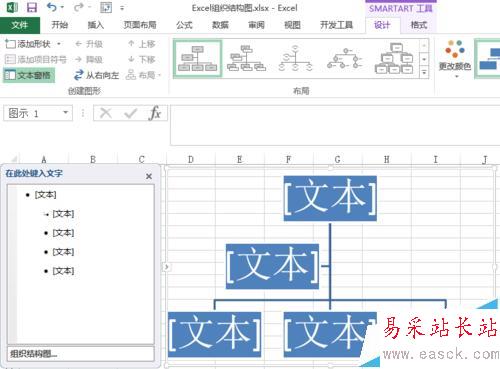Viewport: 500px width, 369px height.
Task: Click the assistant [文本] box in chart
Action: pos(272,266)
